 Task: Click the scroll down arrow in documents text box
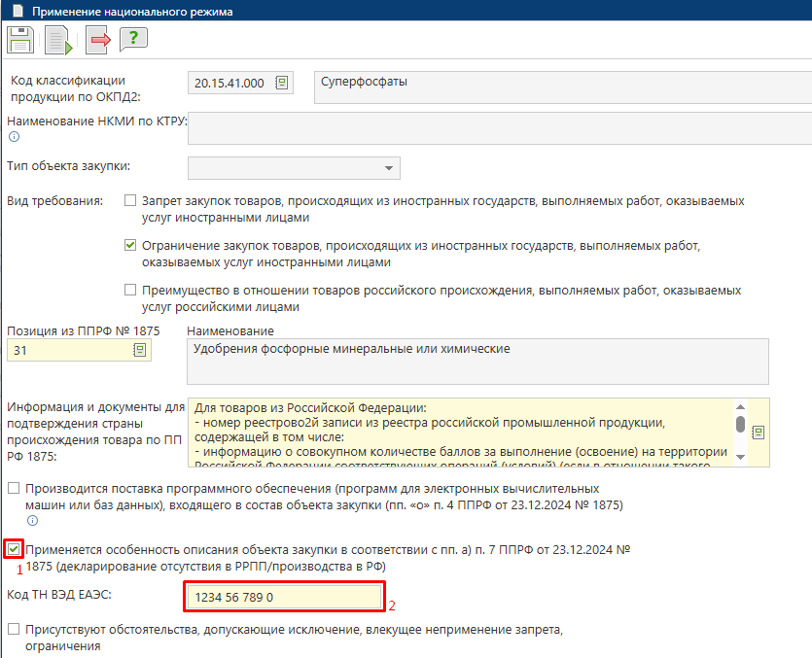coord(739,456)
